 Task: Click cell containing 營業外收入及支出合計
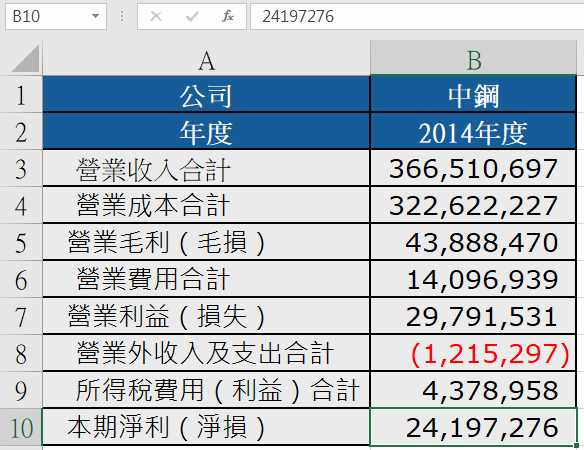point(206,354)
